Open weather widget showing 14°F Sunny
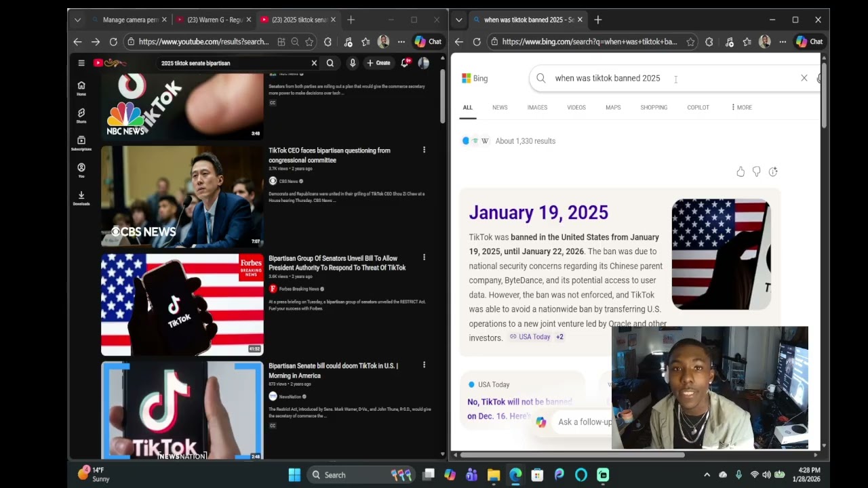868x488 pixels. tap(94, 474)
